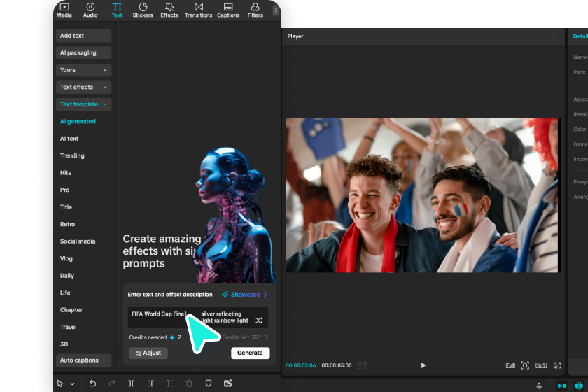The width and height of the screenshot is (588, 392).
Task: Switch to the Text tab
Action: tap(117, 10)
